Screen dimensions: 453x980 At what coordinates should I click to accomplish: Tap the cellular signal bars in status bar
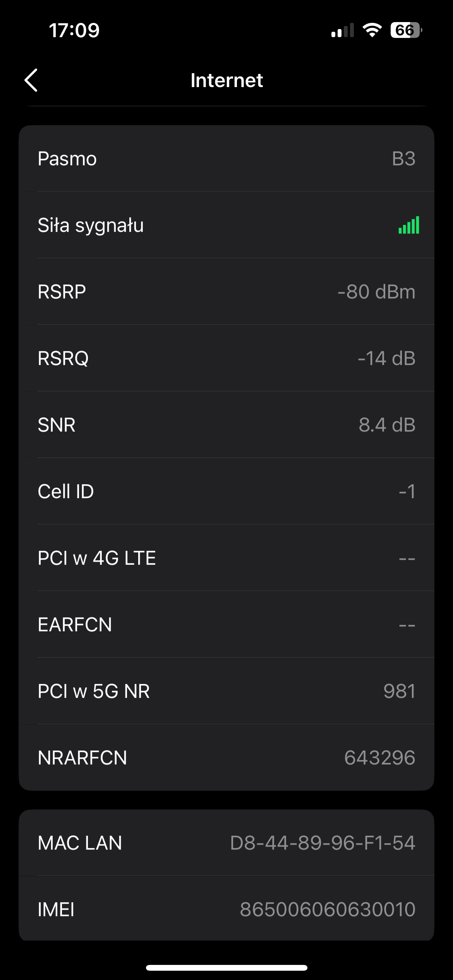point(343,31)
